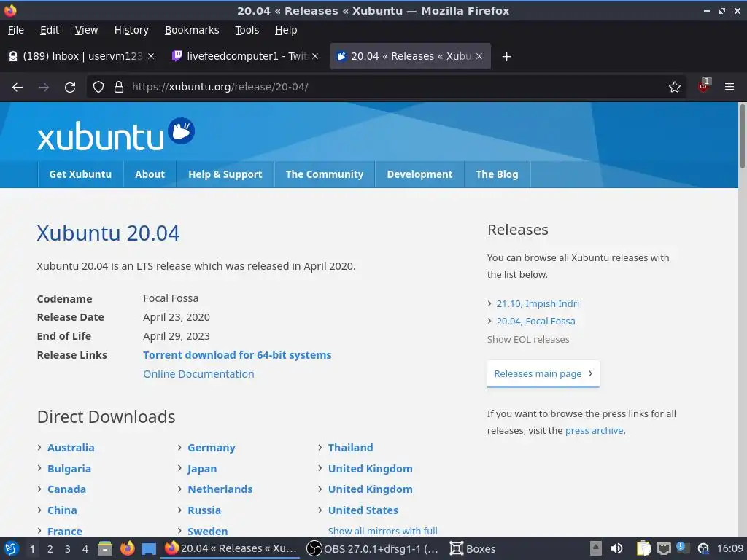
Task: Click the network monitor icon in the tray
Action: click(664, 548)
